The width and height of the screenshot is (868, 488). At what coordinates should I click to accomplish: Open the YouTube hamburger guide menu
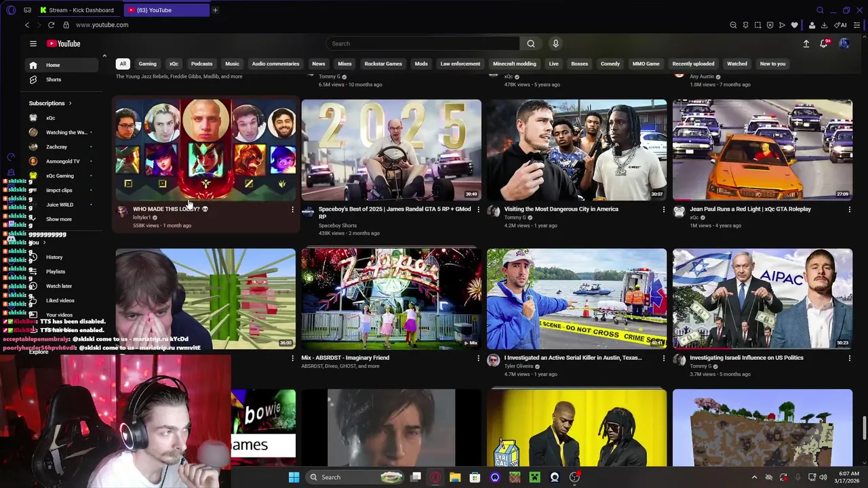(33, 43)
